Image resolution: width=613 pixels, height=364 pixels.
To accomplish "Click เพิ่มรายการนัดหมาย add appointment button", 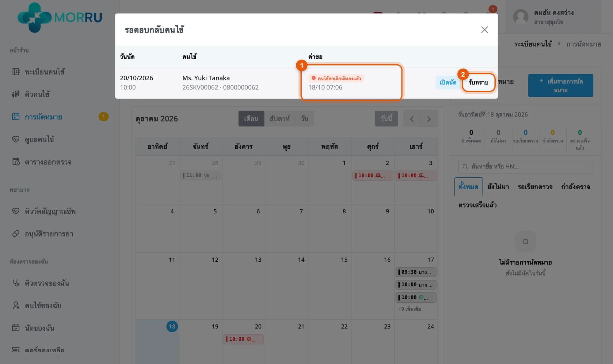I will click(x=561, y=85).
